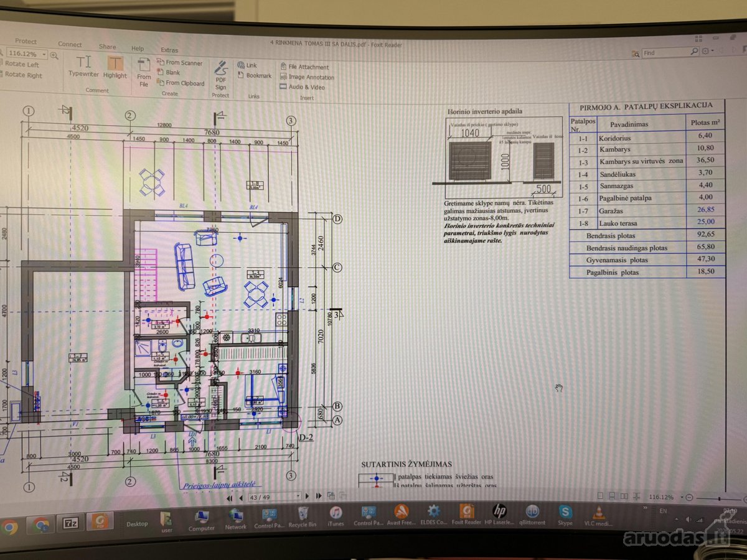Viewport: 747px width, 560px height.
Task: Click the zoom-in magnifier in ribbon
Action: [x=54, y=55]
